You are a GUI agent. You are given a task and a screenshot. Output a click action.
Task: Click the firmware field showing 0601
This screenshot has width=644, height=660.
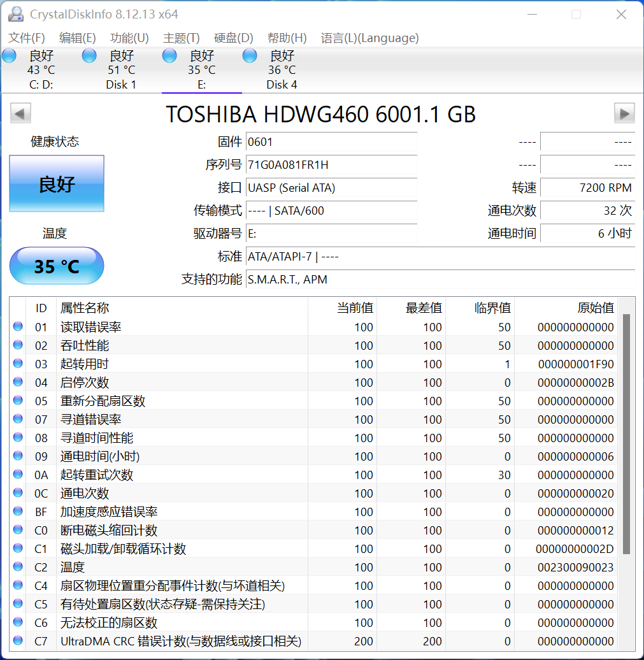(331, 142)
